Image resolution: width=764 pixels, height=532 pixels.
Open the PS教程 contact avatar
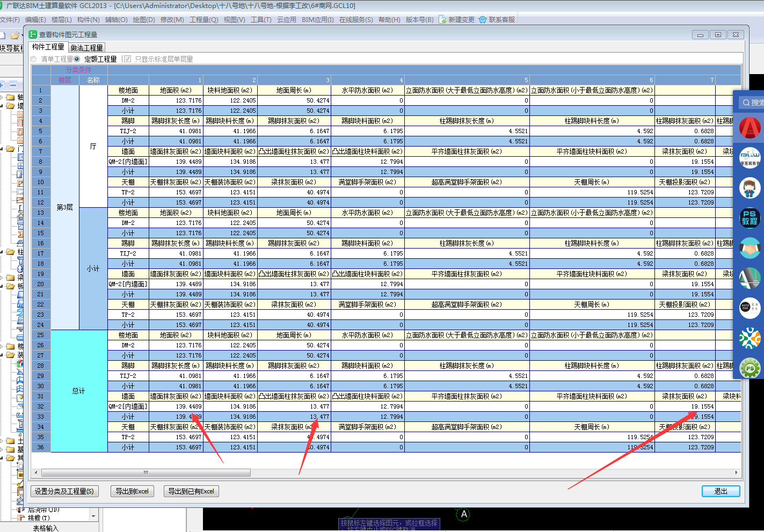click(750, 218)
